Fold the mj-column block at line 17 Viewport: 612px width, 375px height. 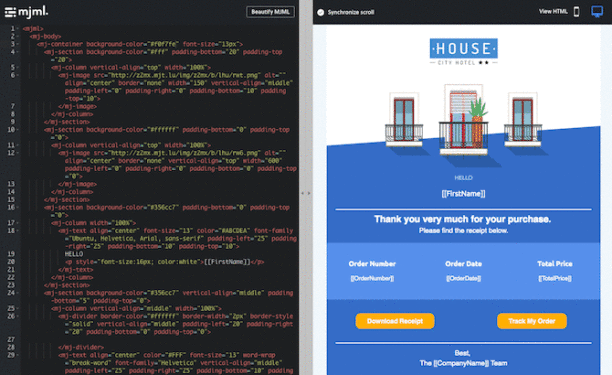(x=18, y=223)
